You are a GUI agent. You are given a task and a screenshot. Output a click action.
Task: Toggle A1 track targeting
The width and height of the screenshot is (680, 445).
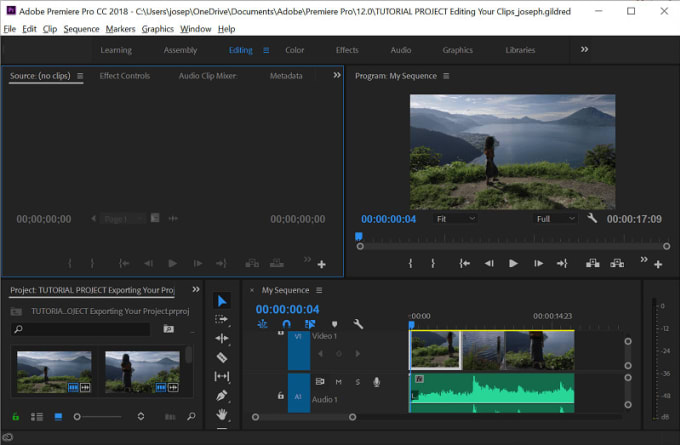pyautogui.click(x=298, y=393)
